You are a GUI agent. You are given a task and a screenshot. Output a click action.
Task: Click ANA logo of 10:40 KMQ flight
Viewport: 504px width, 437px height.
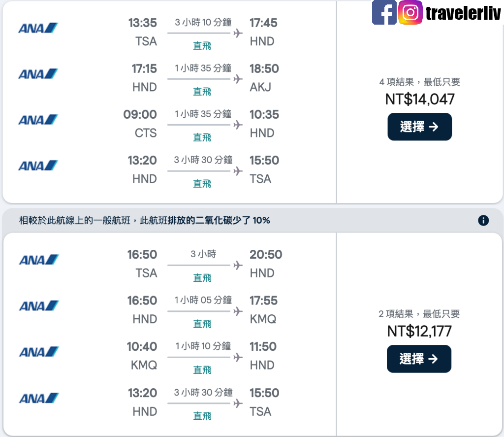pyautogui.click(x=39, y=352)
